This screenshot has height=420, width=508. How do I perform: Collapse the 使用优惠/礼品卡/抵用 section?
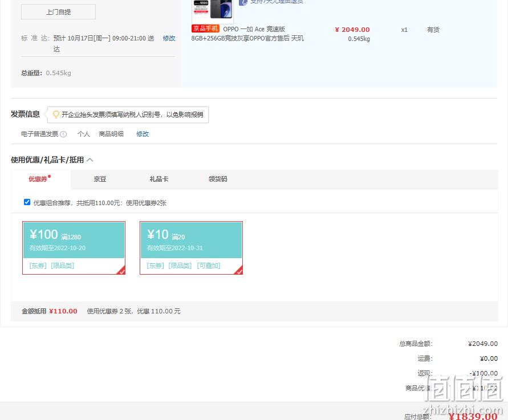pyautogui.click(x=90, y=160)
